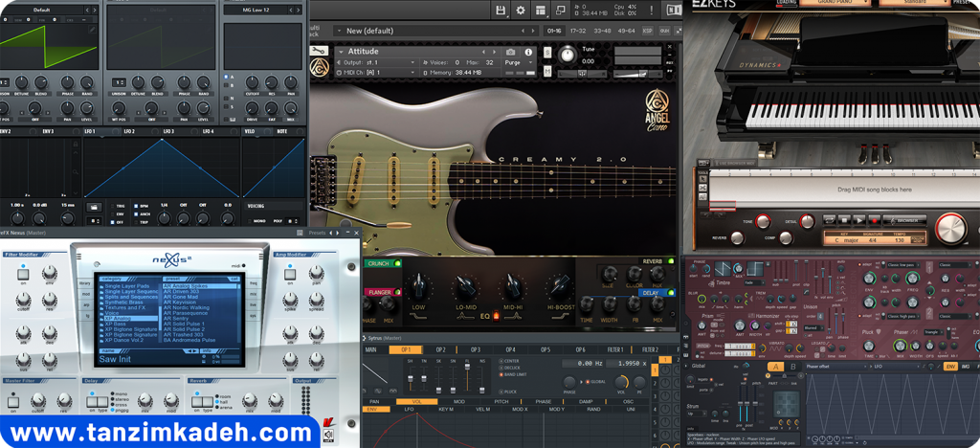Viewport: 980px width, 448px height.
Task: Select hall reverb type in Nexus
Action: (216, 402)
